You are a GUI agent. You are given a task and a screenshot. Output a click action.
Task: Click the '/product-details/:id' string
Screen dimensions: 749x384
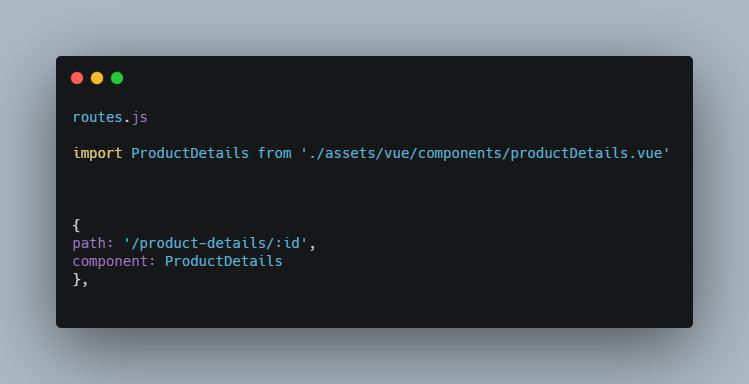point(215,243)
